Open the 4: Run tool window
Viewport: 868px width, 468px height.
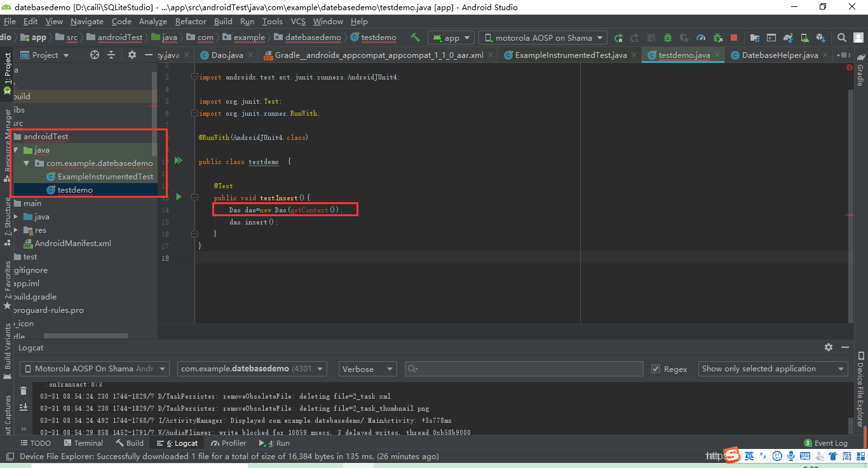tap(274, 443)
